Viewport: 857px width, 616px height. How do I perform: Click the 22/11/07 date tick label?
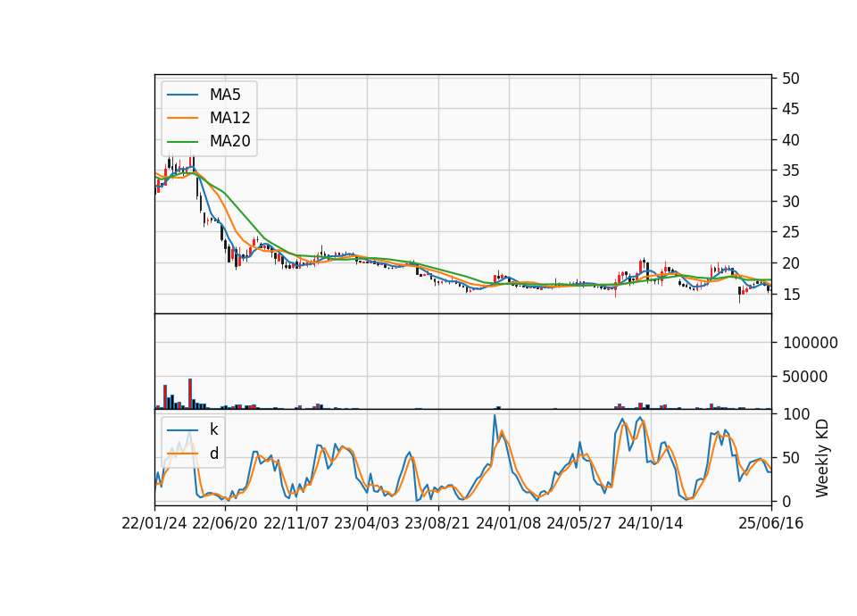click(x=296, y=523)
